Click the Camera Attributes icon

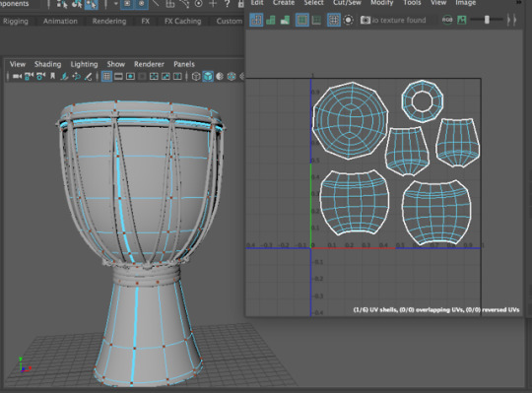click(x=40, y=76)
